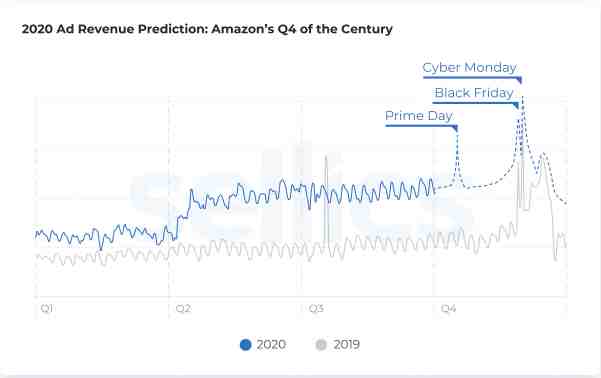Click the Q1 axis label
The width and height of the screenshot is (601, 378).
[x=46, y=309]
